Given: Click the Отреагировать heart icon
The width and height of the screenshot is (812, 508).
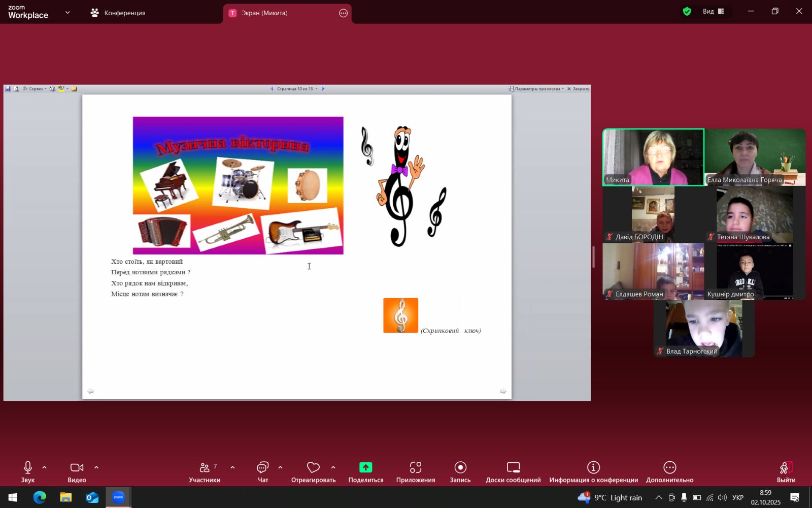Looking at the screenshot, I should 313,468.
